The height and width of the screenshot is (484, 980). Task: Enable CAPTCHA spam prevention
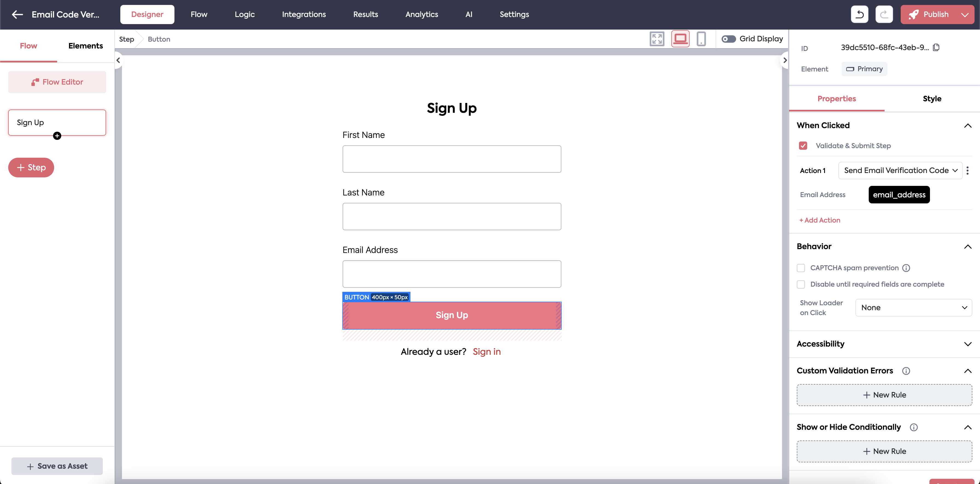(x=801, y=268)
